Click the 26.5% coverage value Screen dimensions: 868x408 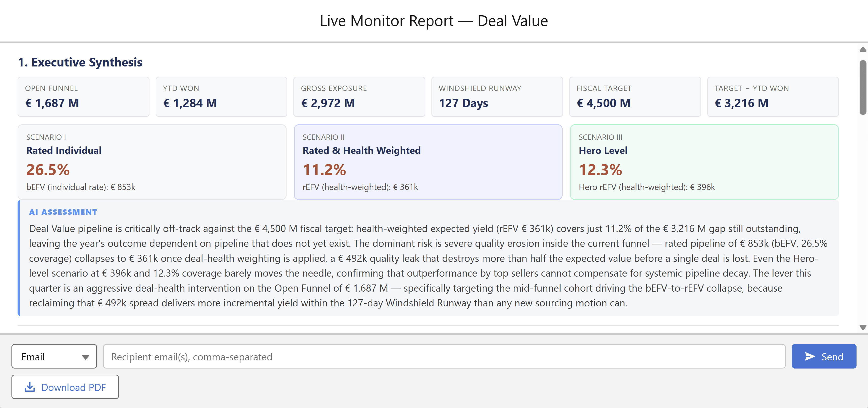(x=48, y=169)
